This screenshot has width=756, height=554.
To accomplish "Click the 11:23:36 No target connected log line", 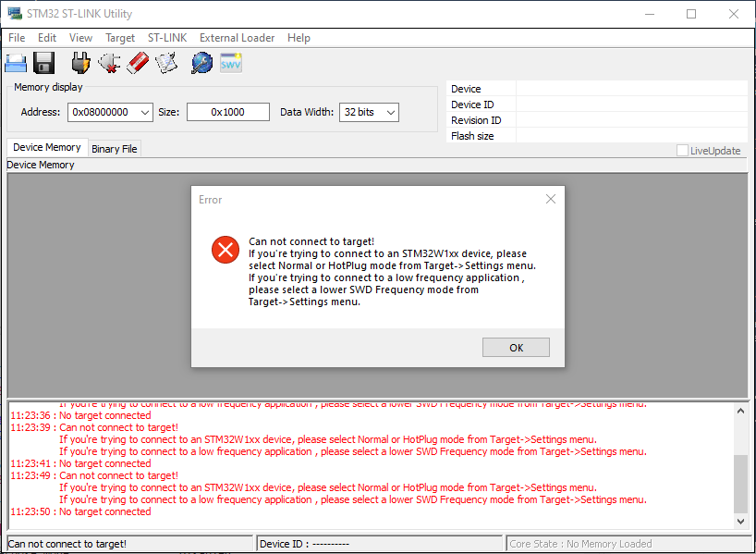I will [x=80, y=415].
